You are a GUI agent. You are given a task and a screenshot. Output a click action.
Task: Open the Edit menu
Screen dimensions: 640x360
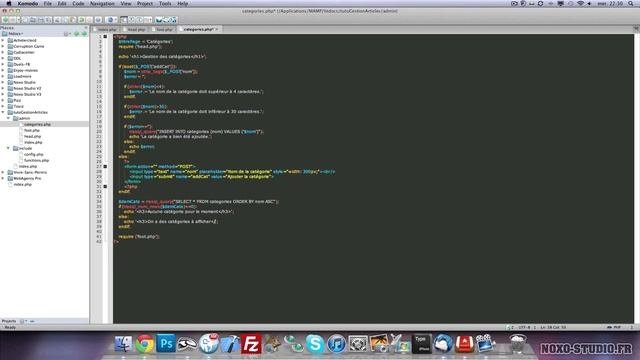[62, 3]
